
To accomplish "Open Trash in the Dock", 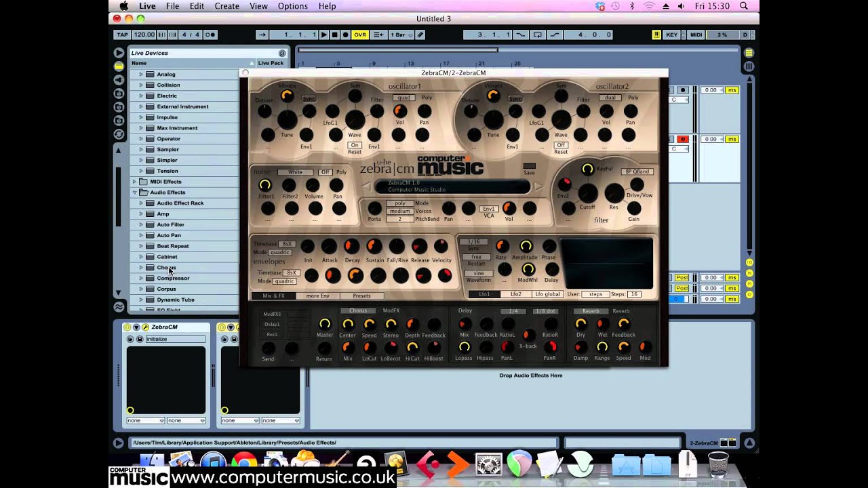I will click(718, 465).
